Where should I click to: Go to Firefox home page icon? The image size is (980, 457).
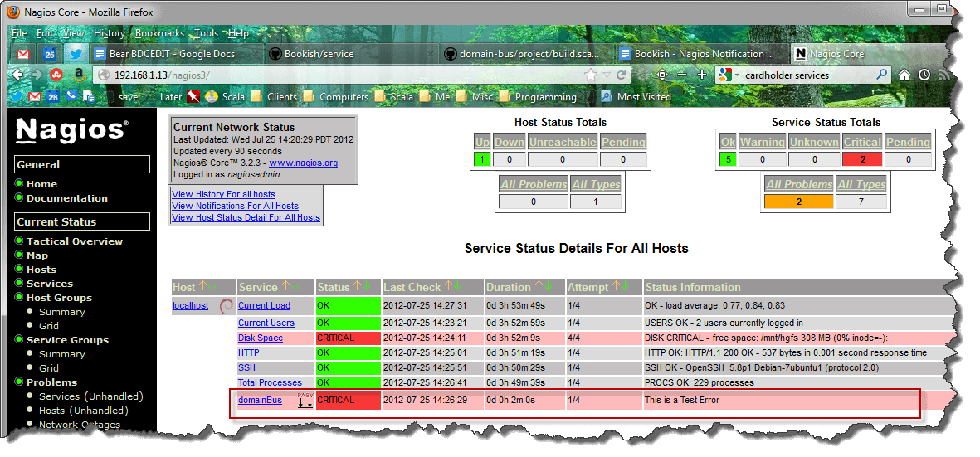904,75
